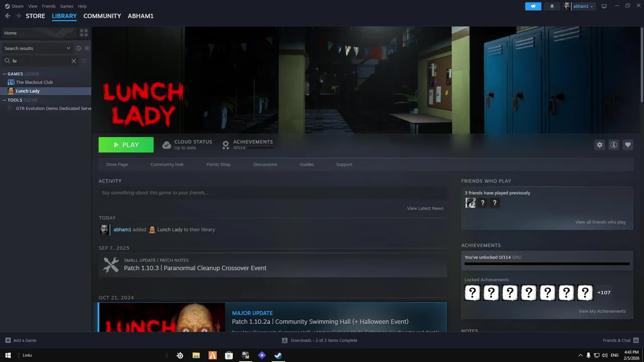Open Lunch Lady's gear settings menu
644x362 pixels.
[x=599, y=145]
